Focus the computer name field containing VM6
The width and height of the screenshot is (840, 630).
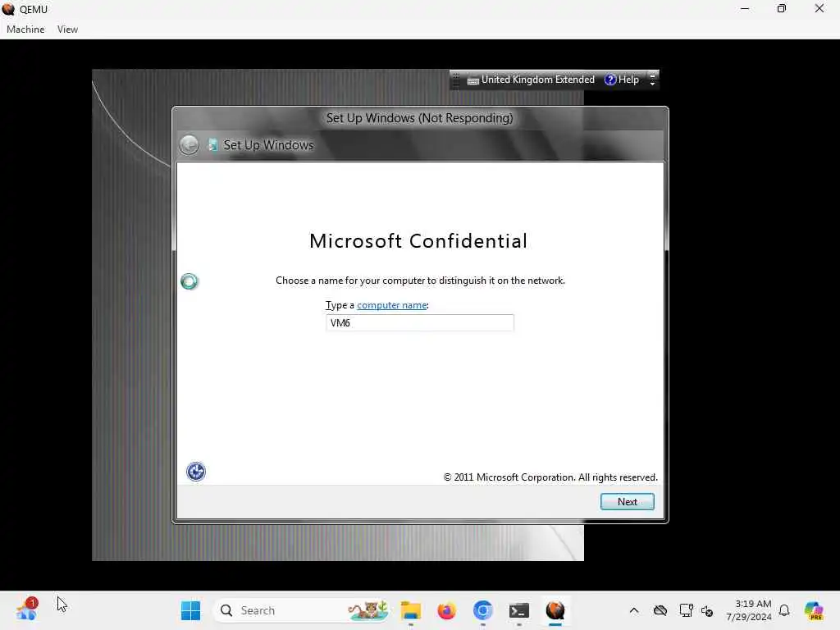(419, 323)
